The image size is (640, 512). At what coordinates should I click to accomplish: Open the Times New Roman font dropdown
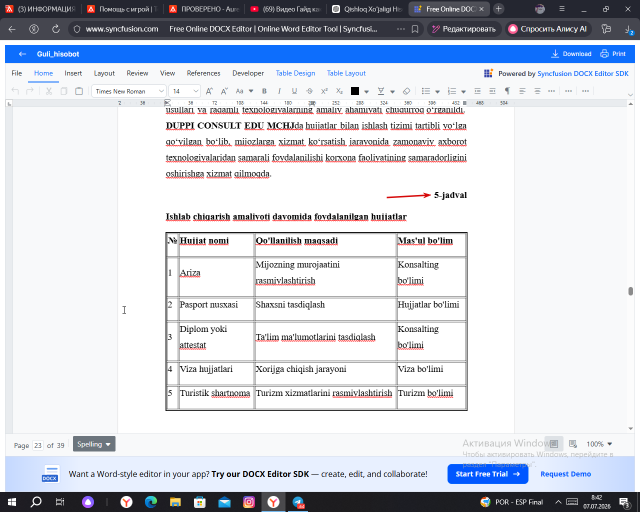161,91
